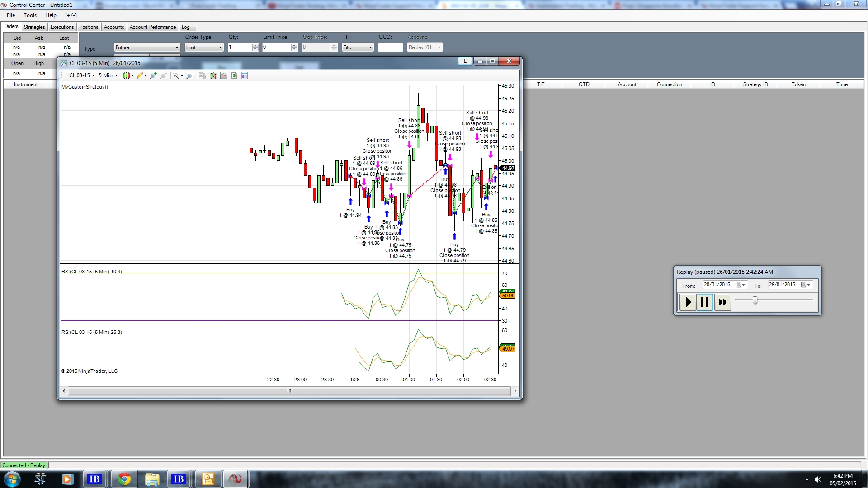Click the Strategy ID column header
The width and height of the screenshot is (868, 488).
click(x=755, y=84)
